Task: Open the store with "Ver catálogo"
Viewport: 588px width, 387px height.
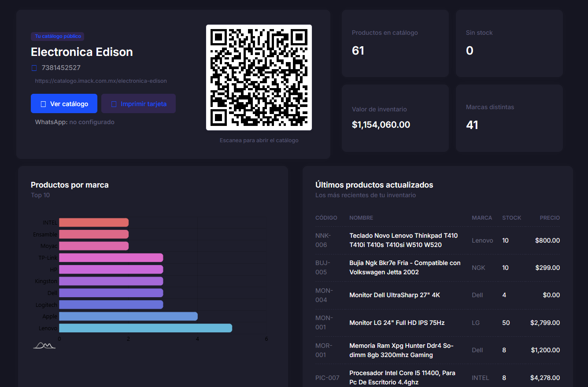Action: [x=64, y=103]
